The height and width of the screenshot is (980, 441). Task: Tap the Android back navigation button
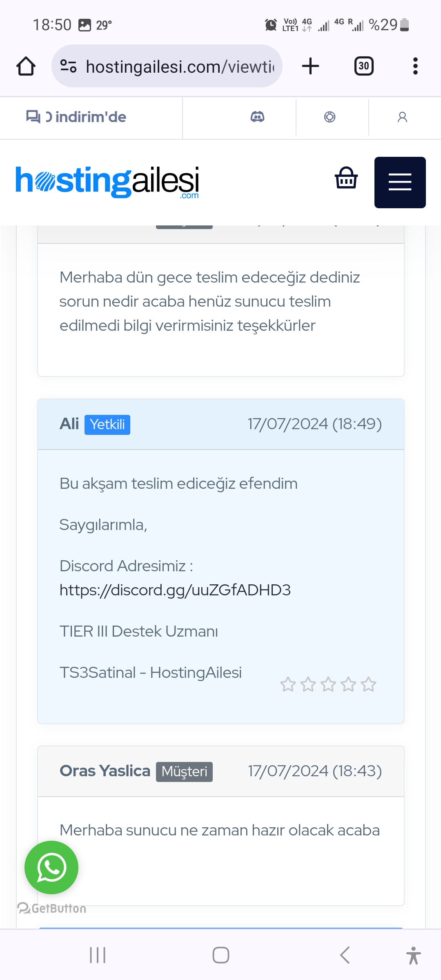(x=345, y=955)
